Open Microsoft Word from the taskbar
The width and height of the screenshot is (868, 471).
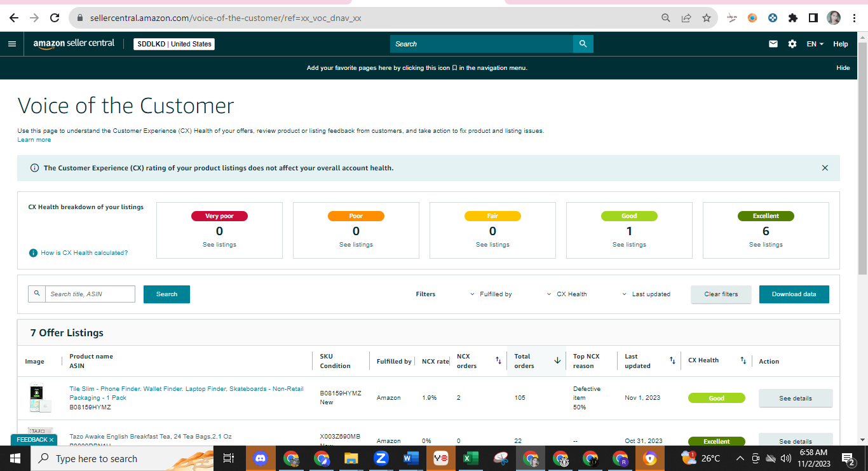[411, 458]
